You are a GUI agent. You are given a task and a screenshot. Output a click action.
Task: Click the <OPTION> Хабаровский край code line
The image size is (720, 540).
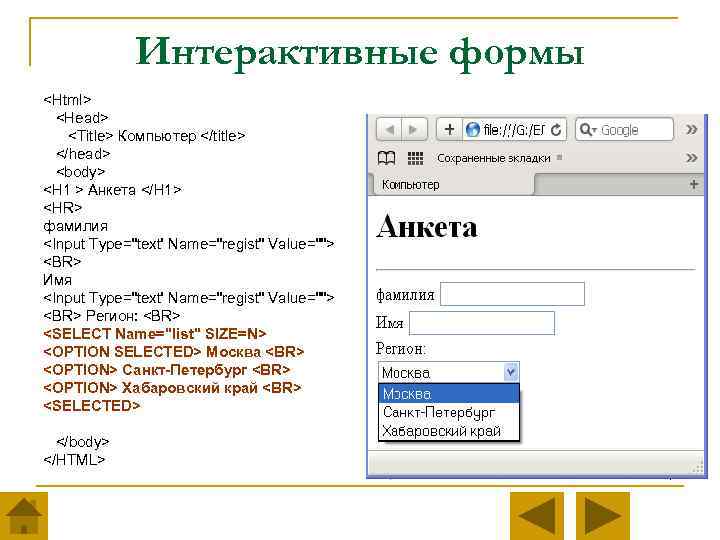172,388
